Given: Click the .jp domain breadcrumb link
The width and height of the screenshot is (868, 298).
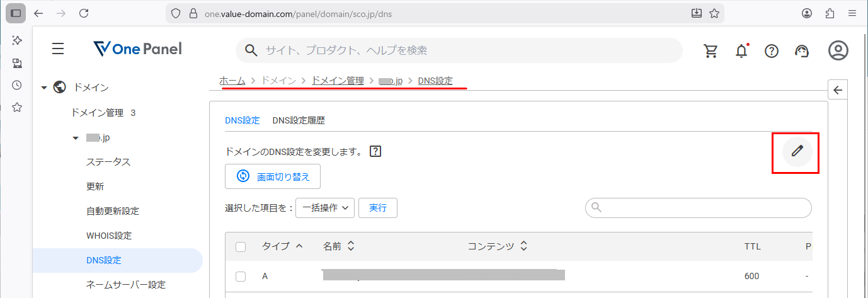Looking at the screenshot, I should click(x=391, y=81).
